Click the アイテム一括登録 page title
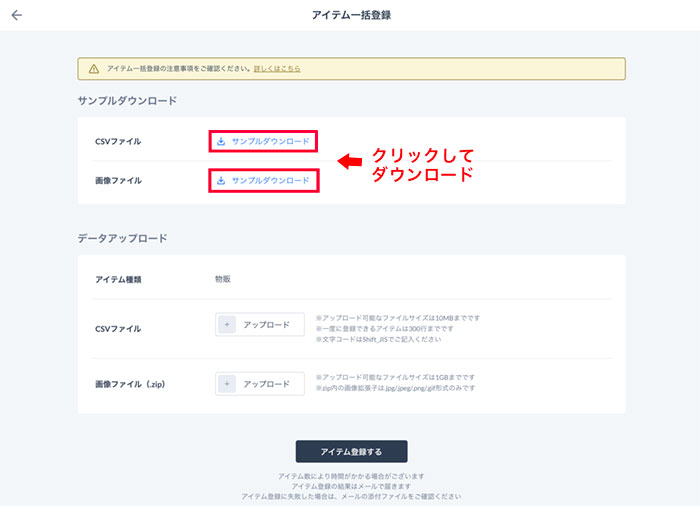Viewport: 700px width, 506px height. click(x=351, y=15)
